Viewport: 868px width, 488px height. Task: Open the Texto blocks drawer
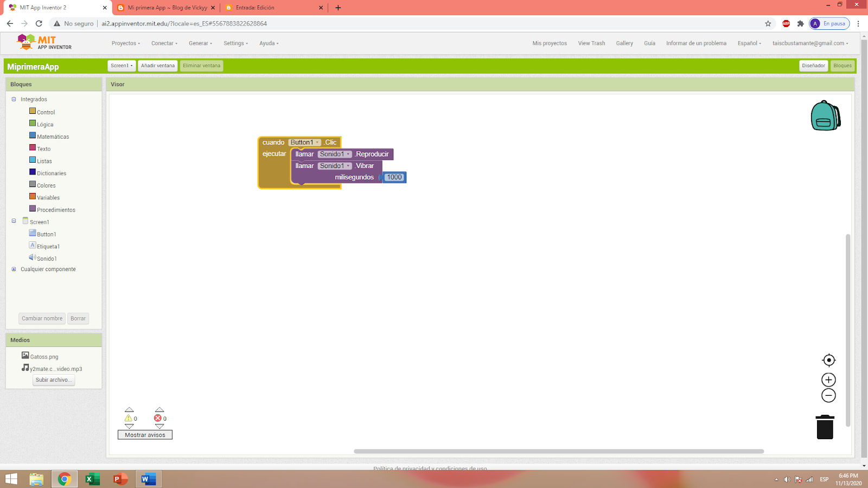point(43,149)
